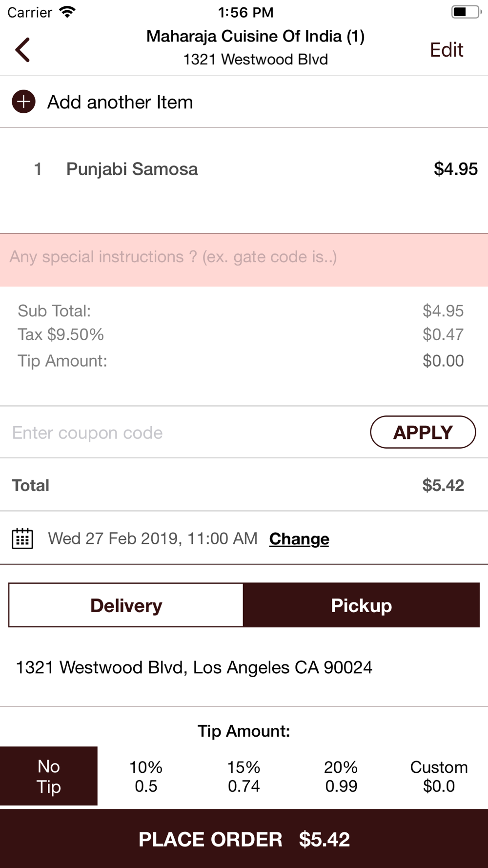Open the Custom tip option

coord(439,776)
